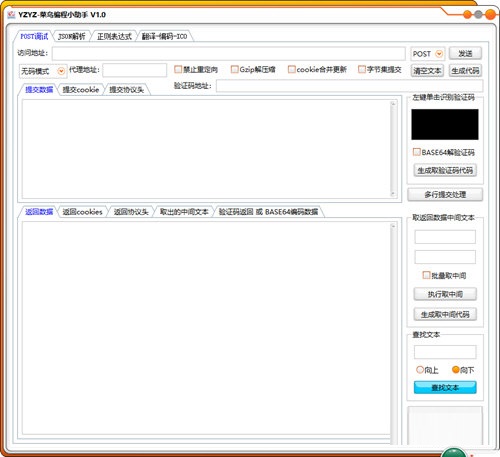Click the 多行提交处理 button
Viewport: 500px width, 457px height.
point(445,194)
